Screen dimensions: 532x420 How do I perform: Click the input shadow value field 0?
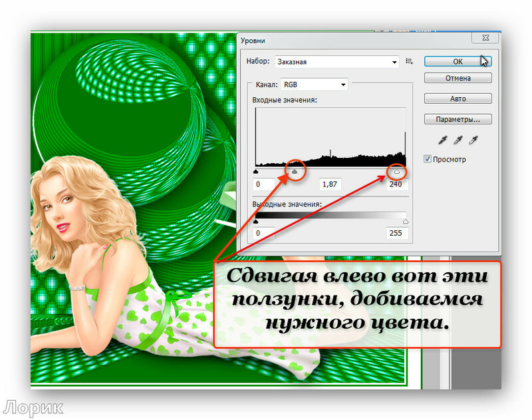click(264, 184)
